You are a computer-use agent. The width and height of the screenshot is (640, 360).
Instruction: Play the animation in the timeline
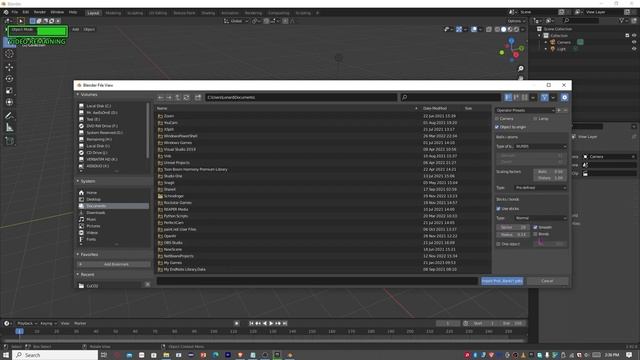(271, 323)
